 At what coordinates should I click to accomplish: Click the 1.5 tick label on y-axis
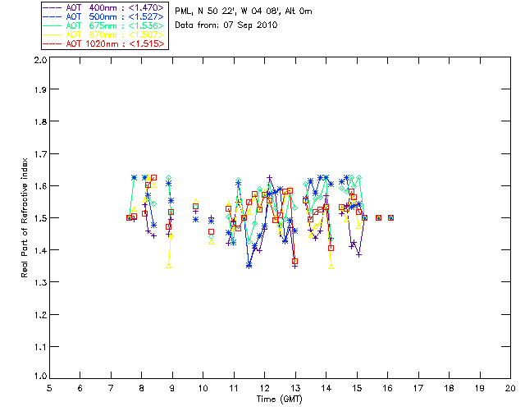(39, 218)
